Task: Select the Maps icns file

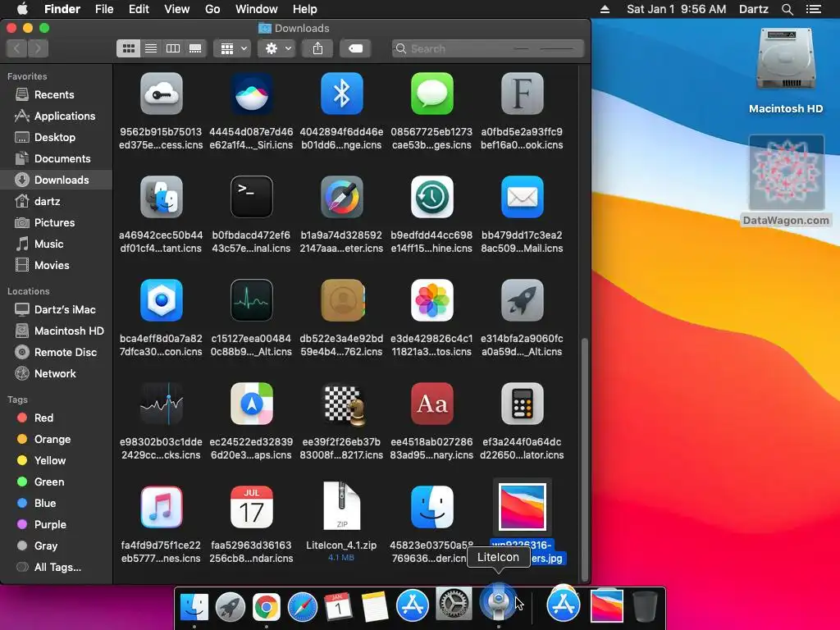Action: click(251, 404)
